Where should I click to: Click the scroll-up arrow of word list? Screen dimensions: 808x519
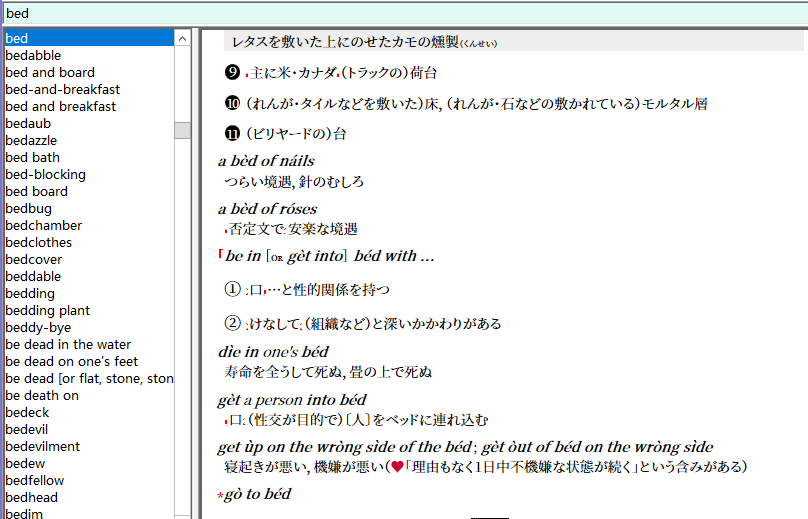pos(182,39)
